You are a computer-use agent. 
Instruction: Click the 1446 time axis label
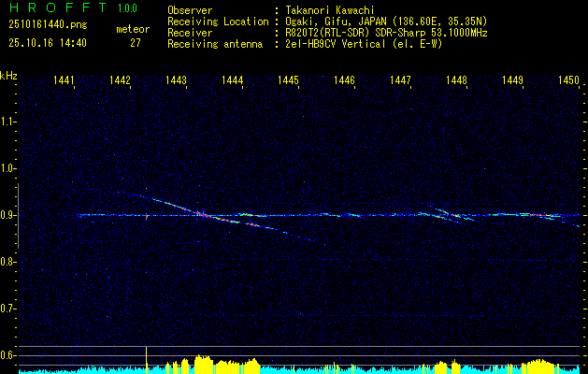pyautogui.click(x=344, y=79)
